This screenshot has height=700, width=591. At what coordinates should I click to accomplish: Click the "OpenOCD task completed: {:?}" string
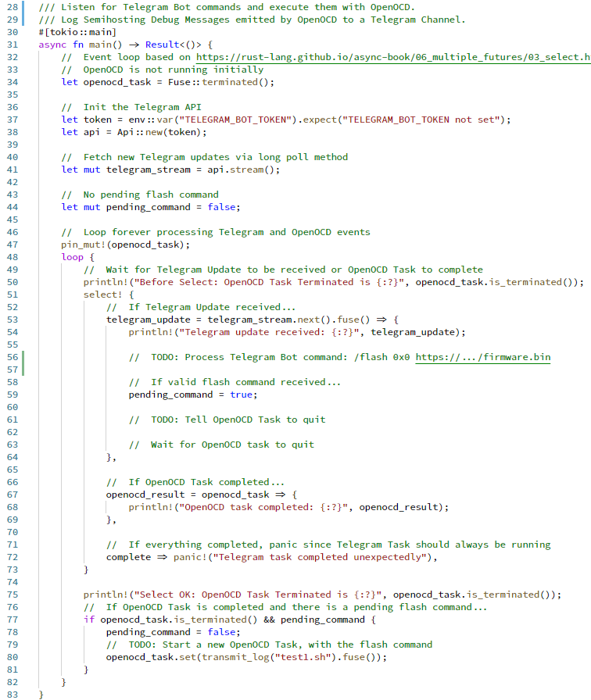[x=263, y=507]
